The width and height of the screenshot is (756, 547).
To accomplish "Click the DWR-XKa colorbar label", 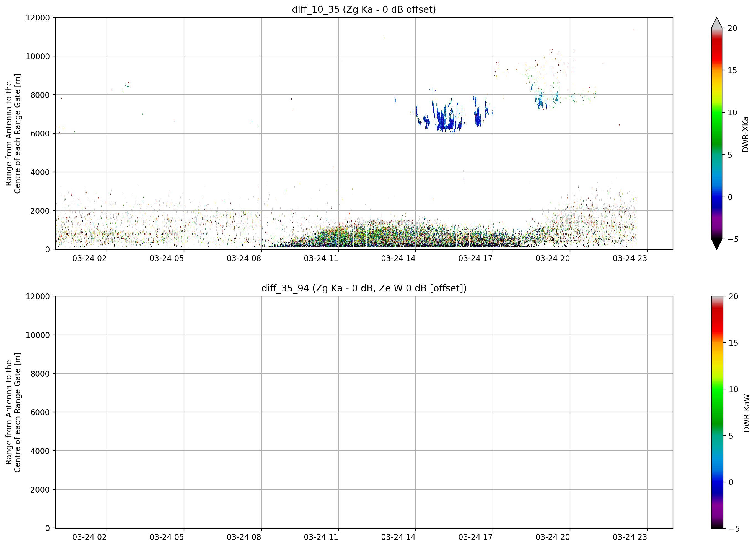I will (745, 134).
